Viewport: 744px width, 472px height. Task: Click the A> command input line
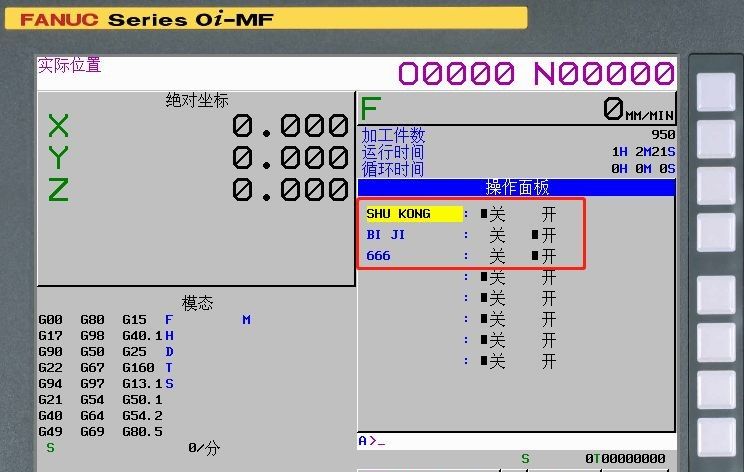517,441
